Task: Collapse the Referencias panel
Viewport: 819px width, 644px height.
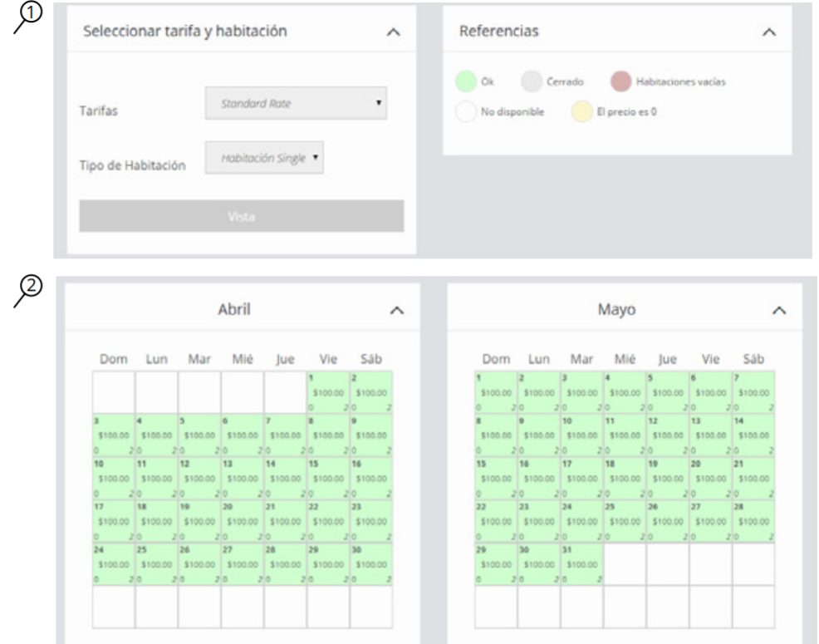Action: click(768, 32)
